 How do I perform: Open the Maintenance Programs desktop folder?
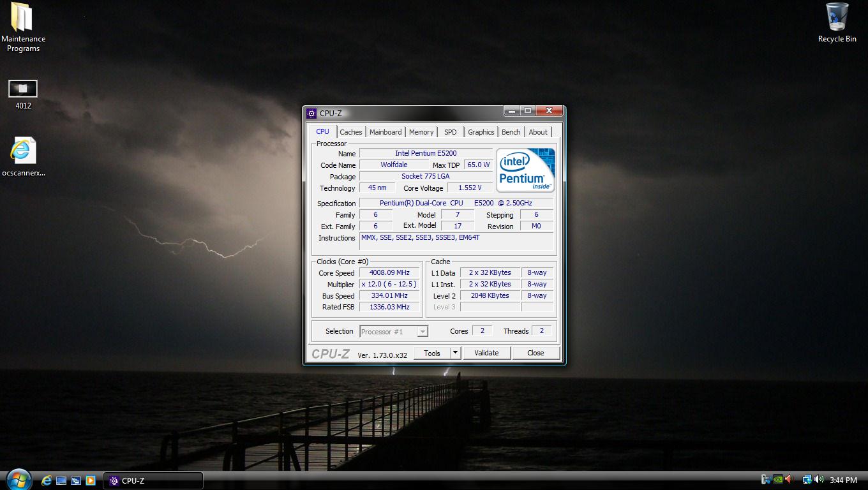23,27
